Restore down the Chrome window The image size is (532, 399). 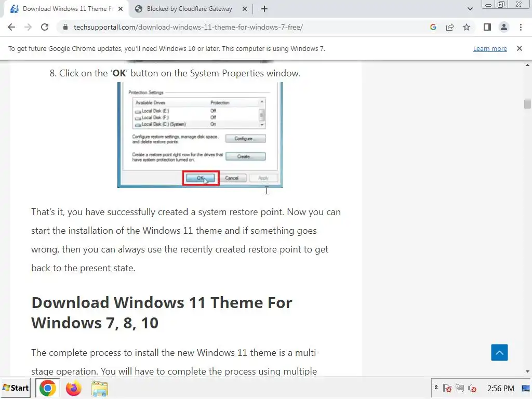pos(501,5)
